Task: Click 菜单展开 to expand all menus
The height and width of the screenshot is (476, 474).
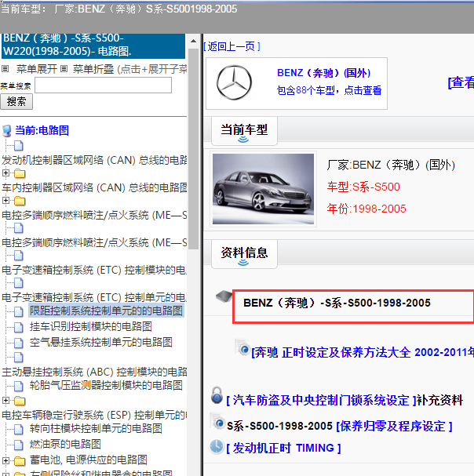Action: coord(37,69)
